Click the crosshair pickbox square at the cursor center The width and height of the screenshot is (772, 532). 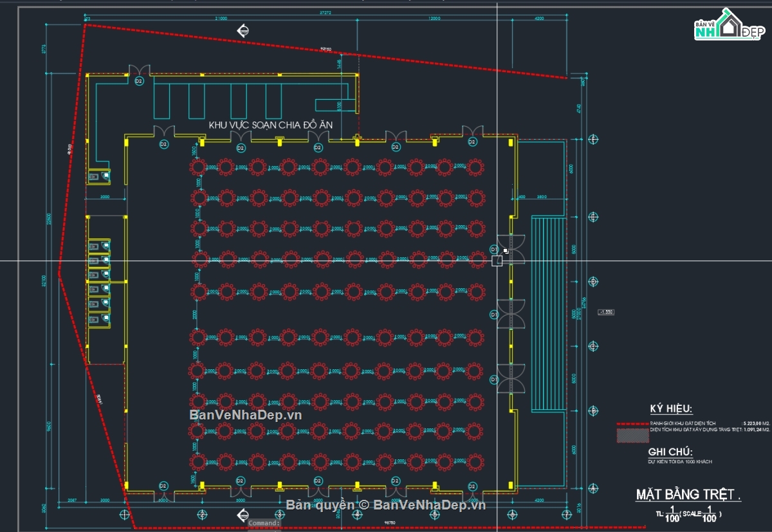pos(496,261)
